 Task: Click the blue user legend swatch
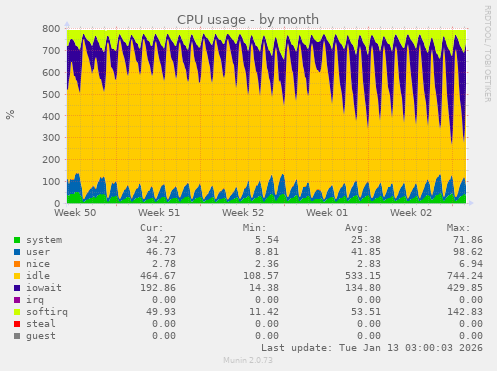pos(17,252)
